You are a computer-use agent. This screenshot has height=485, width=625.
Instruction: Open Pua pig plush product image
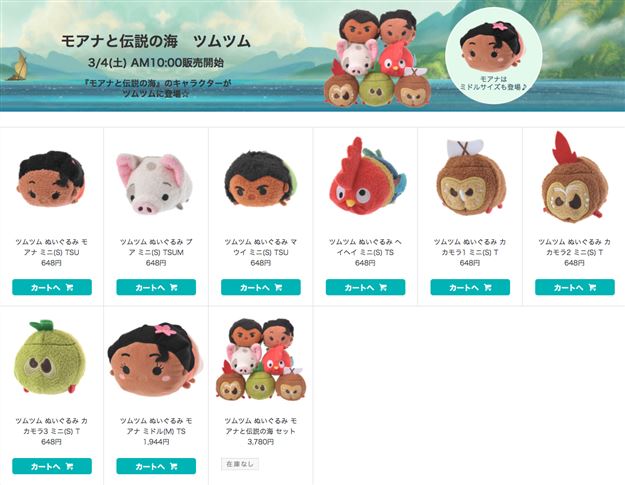(x=155, y=183)
